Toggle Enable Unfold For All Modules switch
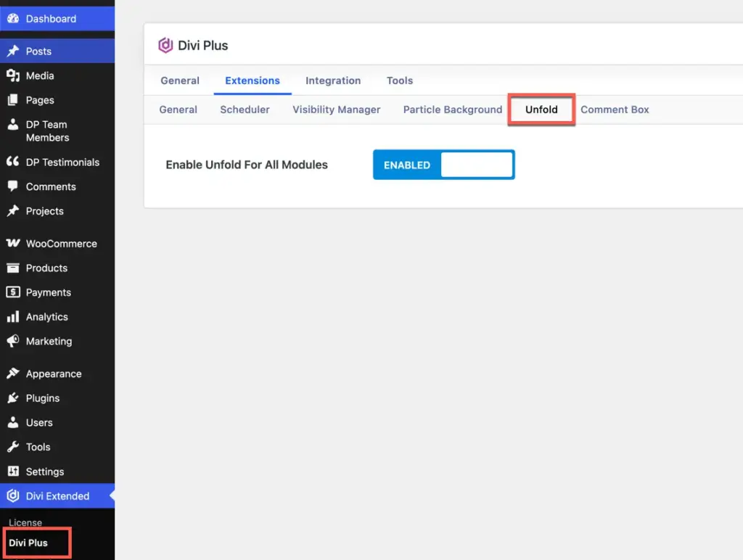The height and width of the screenshot is (560, 743). pos(443,165)
